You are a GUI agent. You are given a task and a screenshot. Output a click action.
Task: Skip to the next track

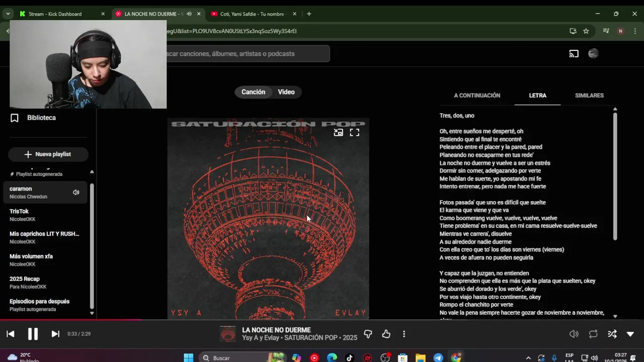click(x=55, y=334)
